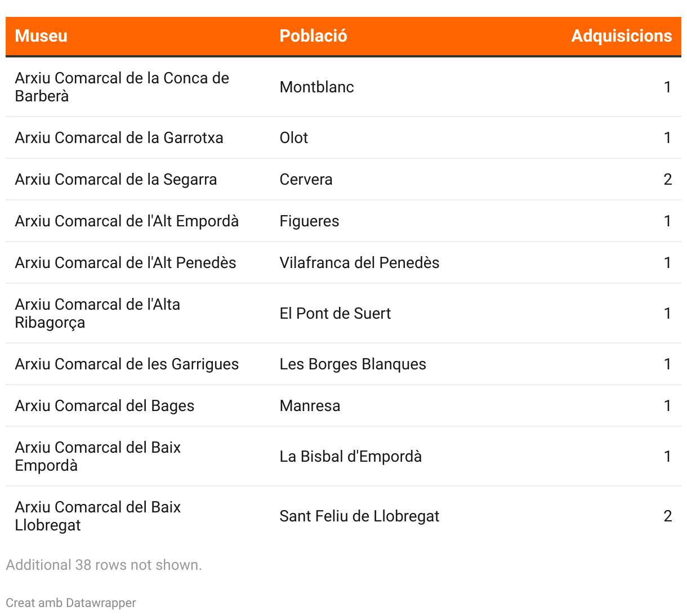Select the Manresa cell
Viewport: 687px width, 616px height.
310,406
